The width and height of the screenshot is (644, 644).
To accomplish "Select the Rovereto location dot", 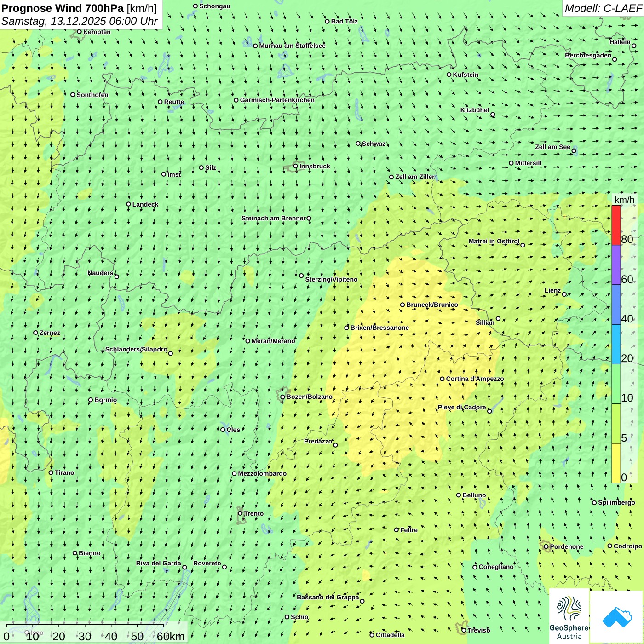I will pyautogui.click(x=224, y=567).
